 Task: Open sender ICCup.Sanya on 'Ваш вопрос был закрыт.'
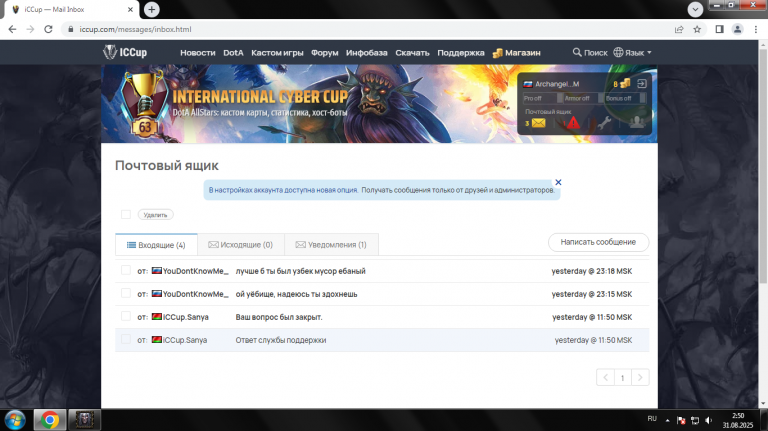(x=185, y=317)
